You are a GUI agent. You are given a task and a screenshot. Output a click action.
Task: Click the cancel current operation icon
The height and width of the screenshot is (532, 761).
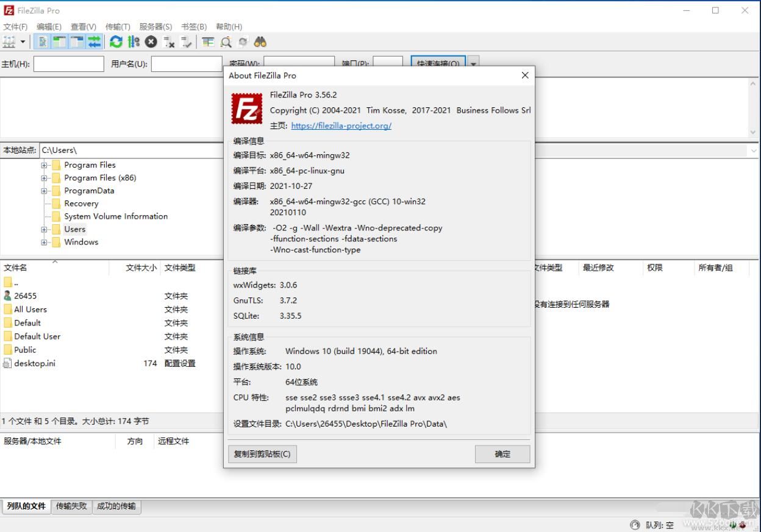coord(151,42)
